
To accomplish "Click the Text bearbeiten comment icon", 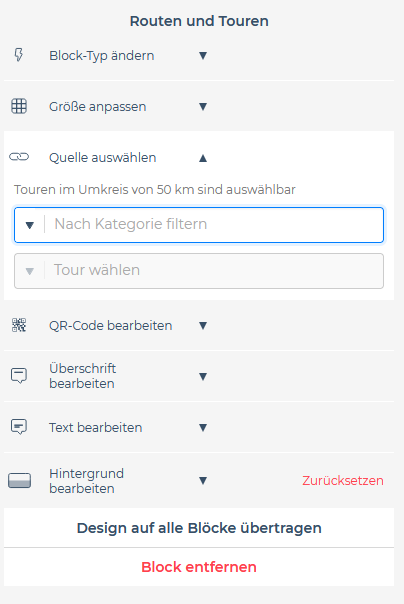I will 19,427.
